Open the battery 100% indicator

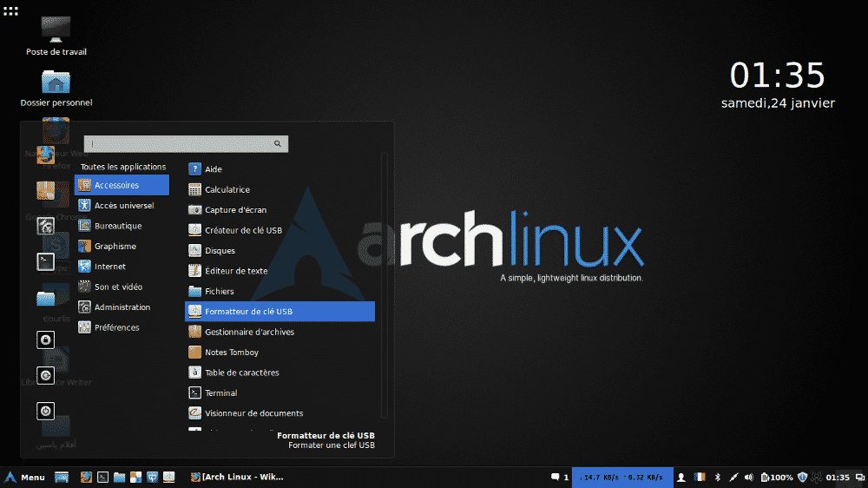(777, 477)
